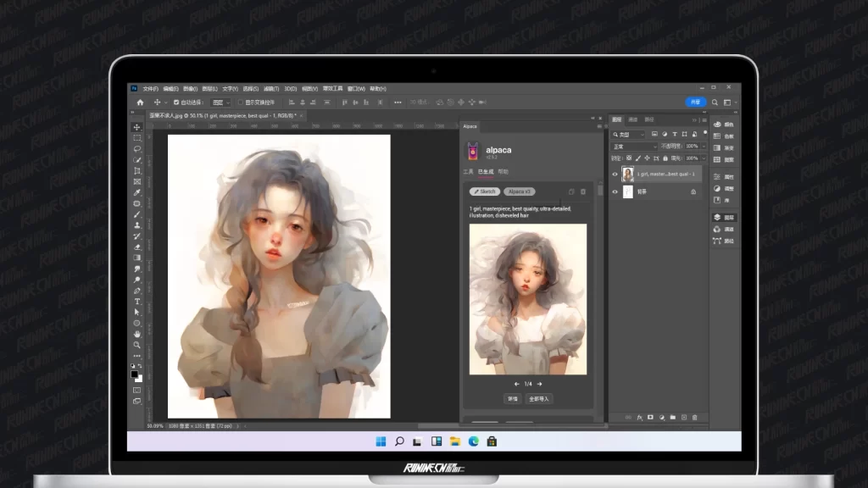The height and width of the screenshot is (488, 868).
Task: Toggle the 自动选择 auto-select checkbox
Action: click(x=176, y=103)
